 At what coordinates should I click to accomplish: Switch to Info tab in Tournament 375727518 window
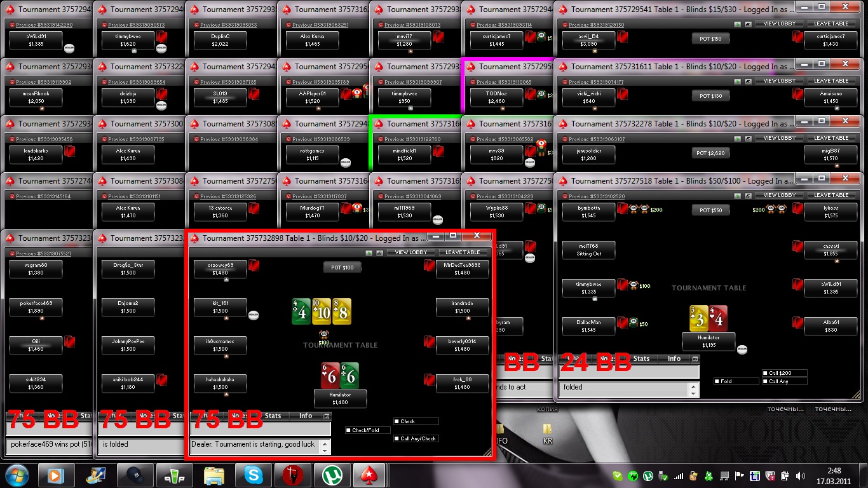coord(674,359)
